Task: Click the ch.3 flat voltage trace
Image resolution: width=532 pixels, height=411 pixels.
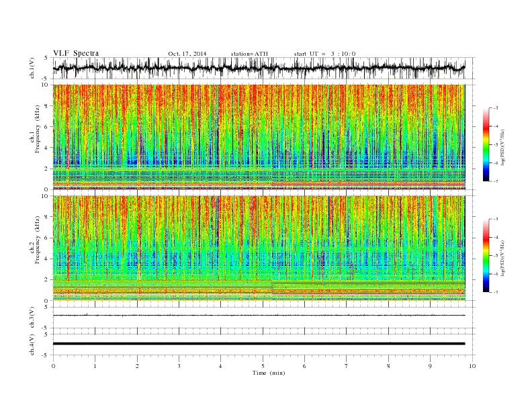Action: pyautogui.click(x=259, y=316)
